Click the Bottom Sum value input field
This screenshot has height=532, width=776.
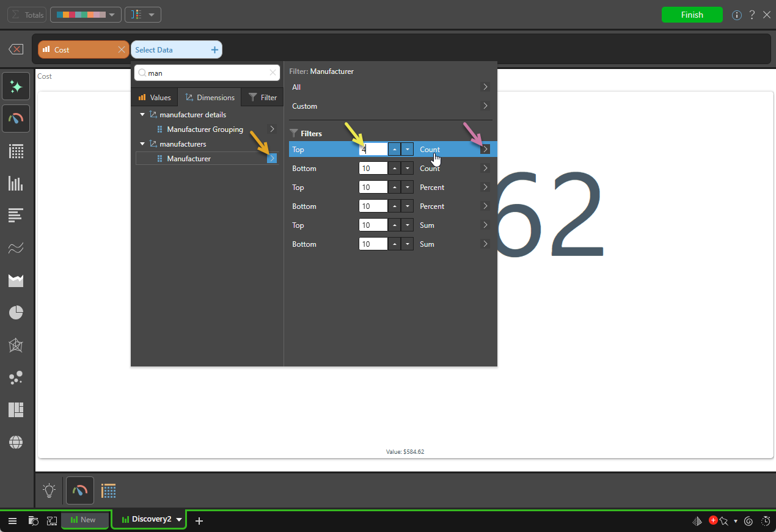[x=373, y=244]
